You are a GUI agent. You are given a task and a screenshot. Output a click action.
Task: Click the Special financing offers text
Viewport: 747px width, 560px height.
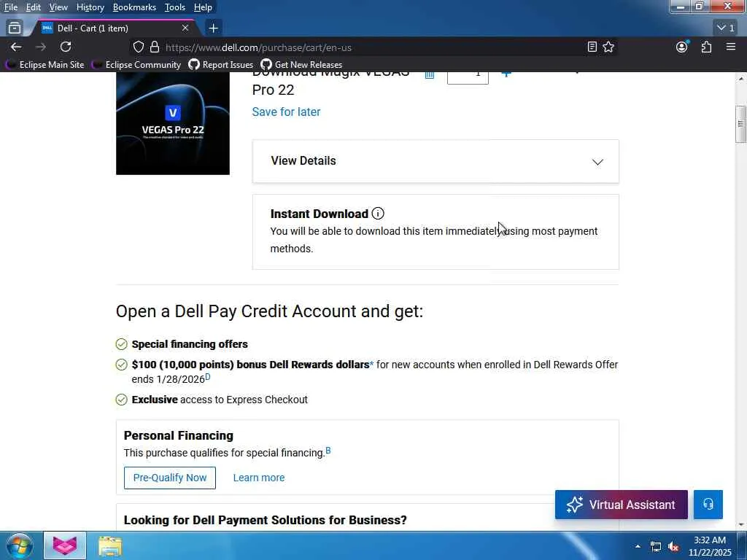tap(190, 344)
